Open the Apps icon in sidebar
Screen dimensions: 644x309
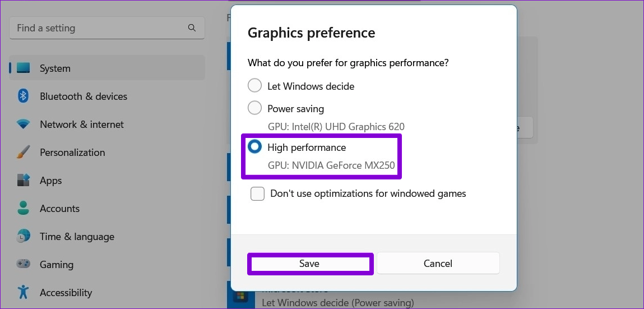coord(24,181)
